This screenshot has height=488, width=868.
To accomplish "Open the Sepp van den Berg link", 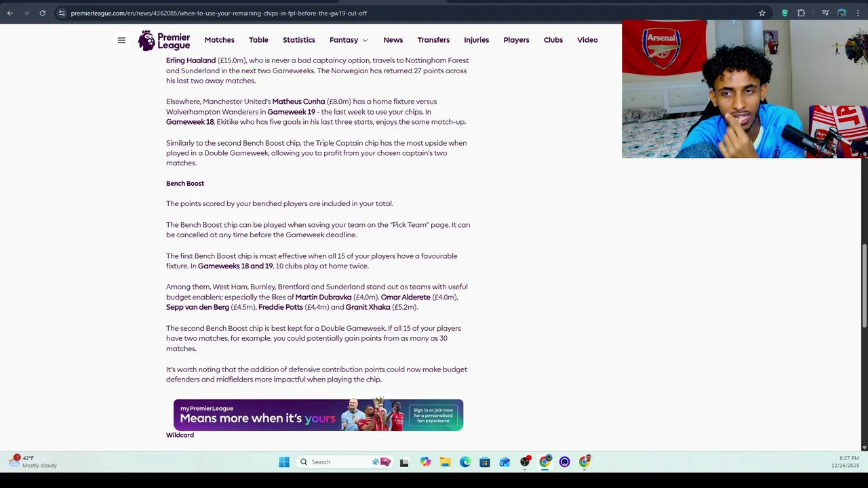I will 197,308.
